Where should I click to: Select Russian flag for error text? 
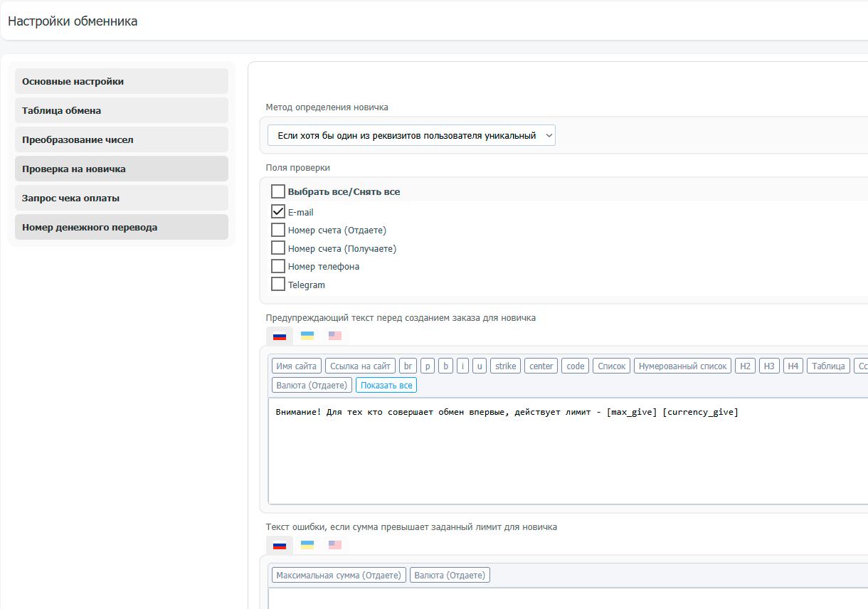click(x=280, y=545)
